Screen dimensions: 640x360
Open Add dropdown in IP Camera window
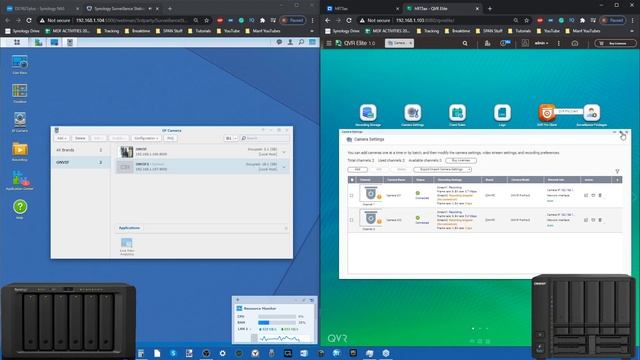[x=62, y=138]
